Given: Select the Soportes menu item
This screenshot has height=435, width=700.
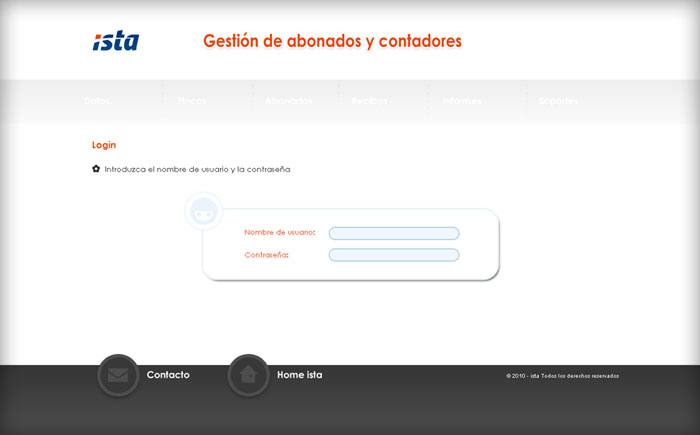Looking at the screenshot, I should tap(558, 101).
